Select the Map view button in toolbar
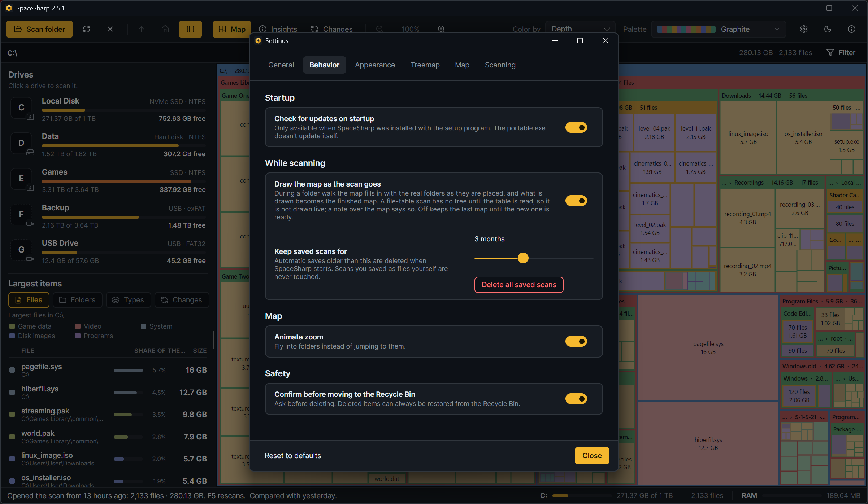Screen dimensions: 868x504 pos(232,29)
